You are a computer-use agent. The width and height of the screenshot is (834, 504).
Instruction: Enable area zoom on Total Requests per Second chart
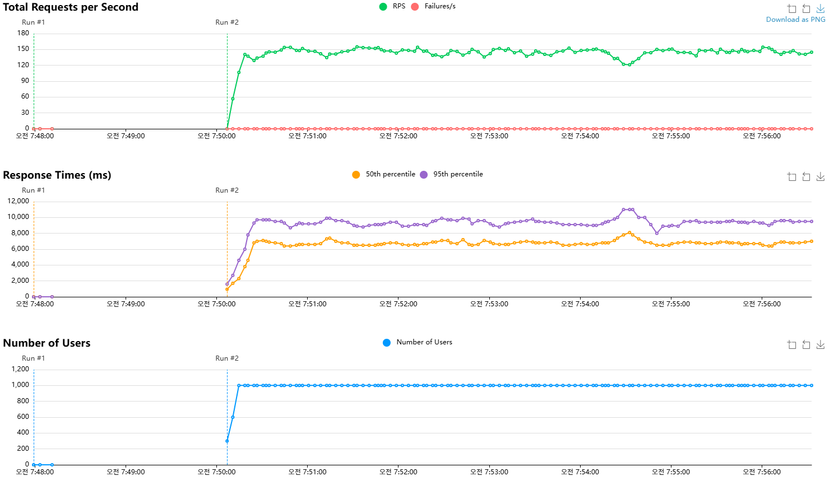[791, 8]
